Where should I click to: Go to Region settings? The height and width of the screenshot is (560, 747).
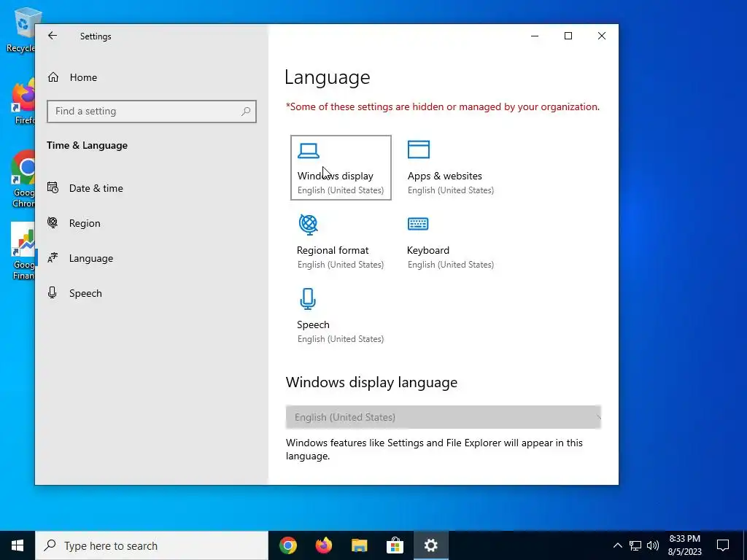tap(85, 223)
